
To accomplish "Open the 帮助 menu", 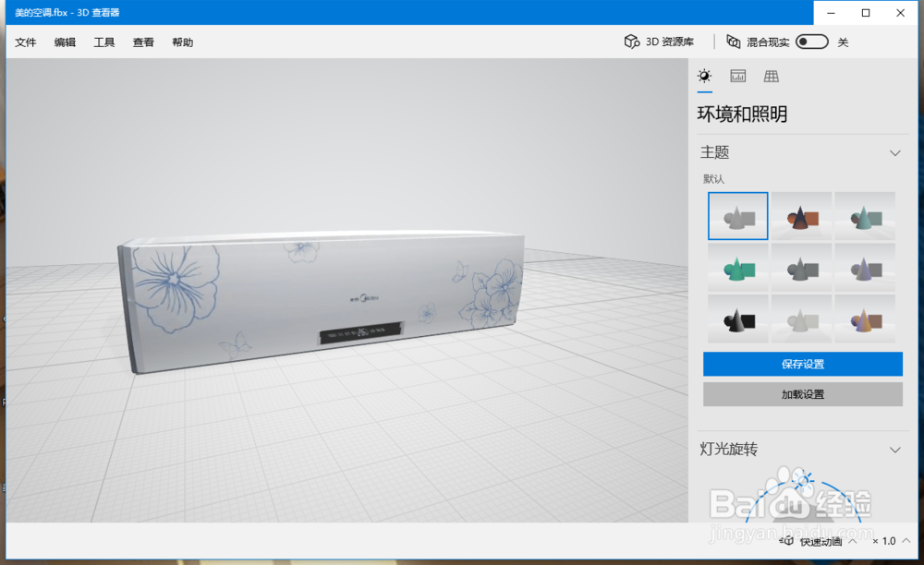I will click(x=182, y=42).
